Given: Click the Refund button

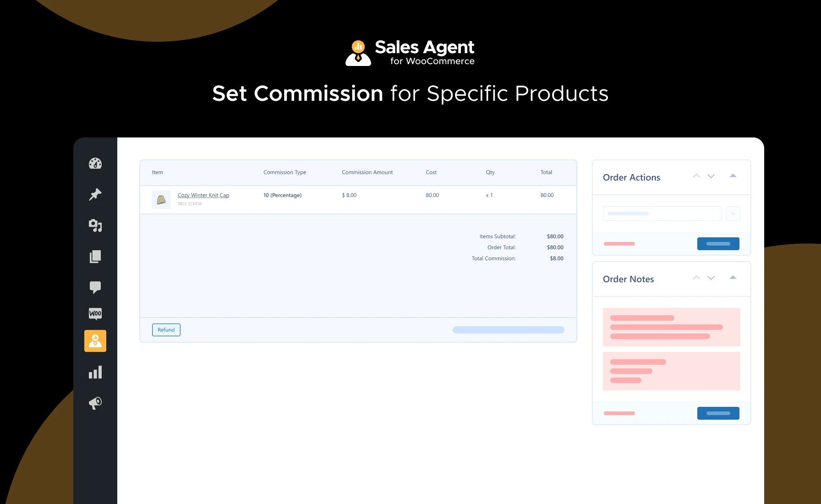Looking at the screenshot, I should (x=166, y=329).
